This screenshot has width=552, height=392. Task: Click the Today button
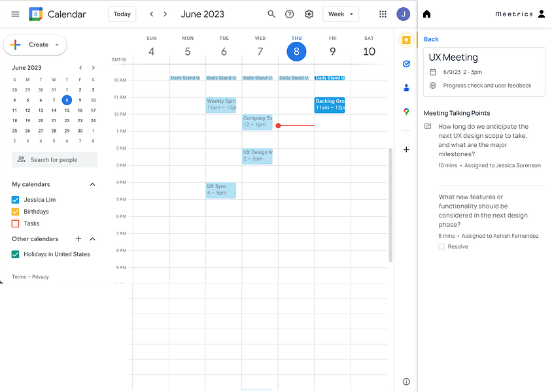point(122,14)
